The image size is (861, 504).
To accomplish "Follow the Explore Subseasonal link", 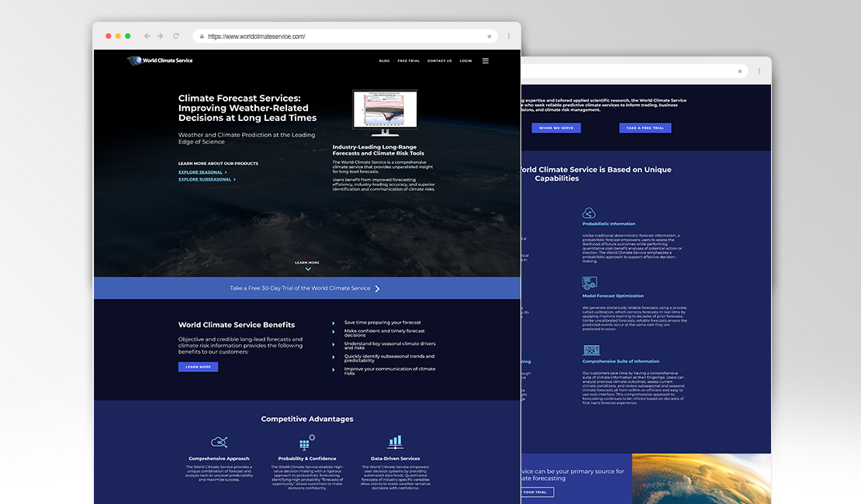I will pyautogui.click(x=205, y=180).
